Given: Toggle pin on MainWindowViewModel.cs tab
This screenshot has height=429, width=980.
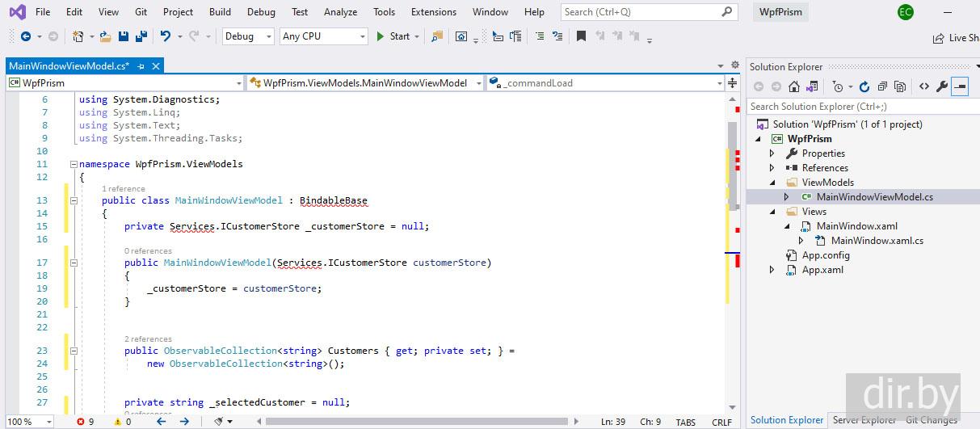Looking at the screenshot, I should click(141, 66).
